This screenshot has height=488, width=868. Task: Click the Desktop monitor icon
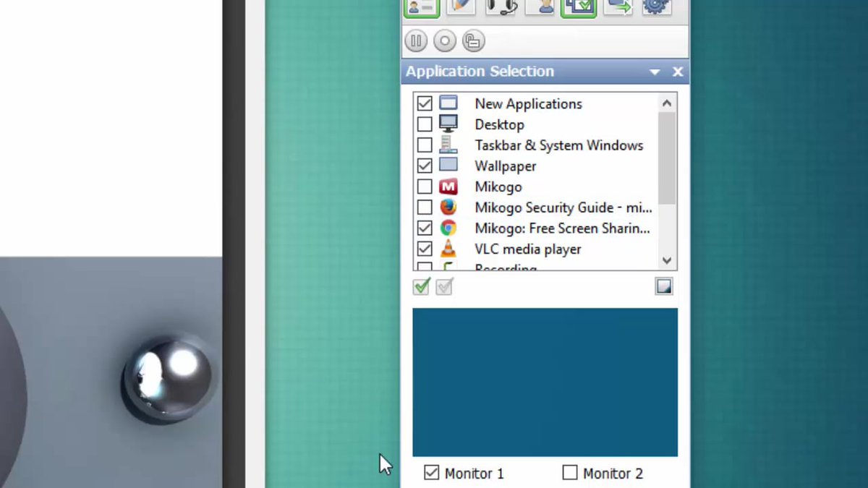448,124
